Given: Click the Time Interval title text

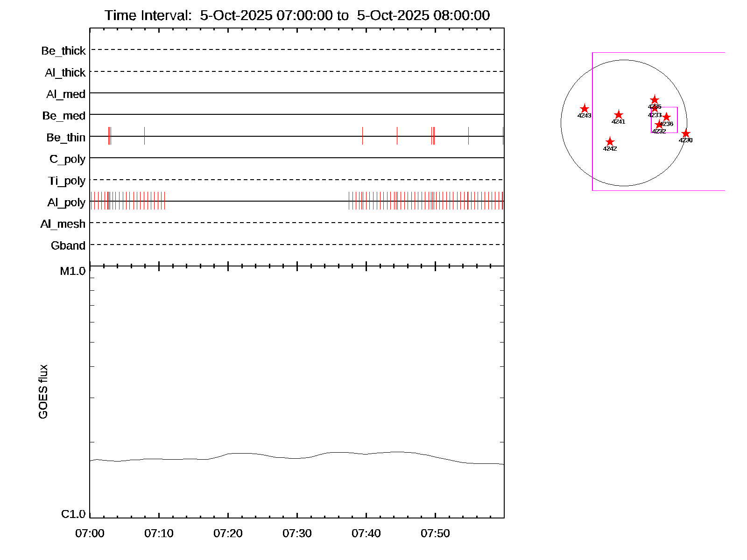Looking at the screenshot, I should pyautogui.click(x=297, y=15).
